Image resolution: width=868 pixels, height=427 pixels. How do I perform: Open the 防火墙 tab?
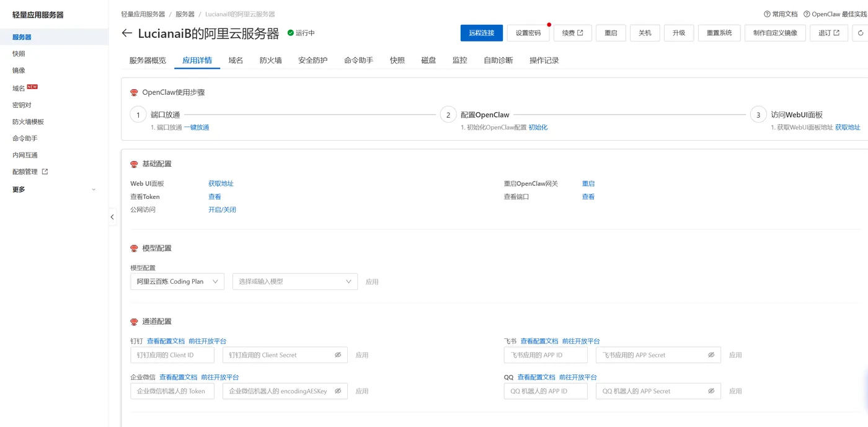click(270, 60)
